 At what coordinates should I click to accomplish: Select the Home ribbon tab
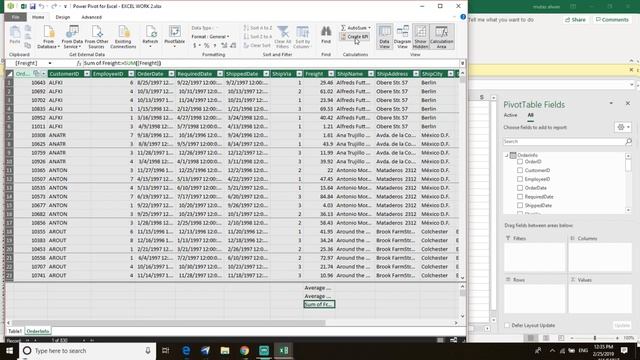point(38,17)
